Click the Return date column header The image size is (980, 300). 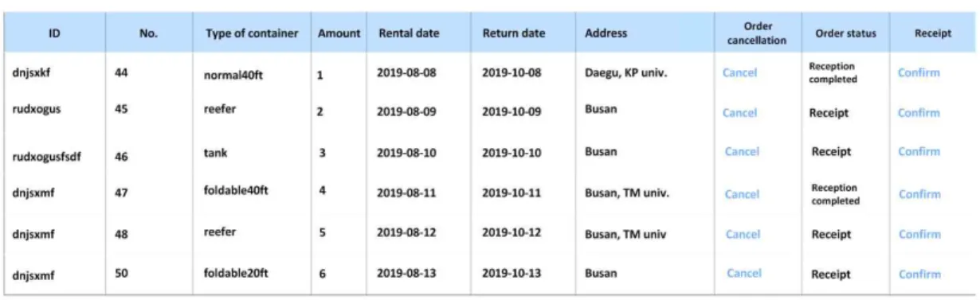[x=514, y=33]
